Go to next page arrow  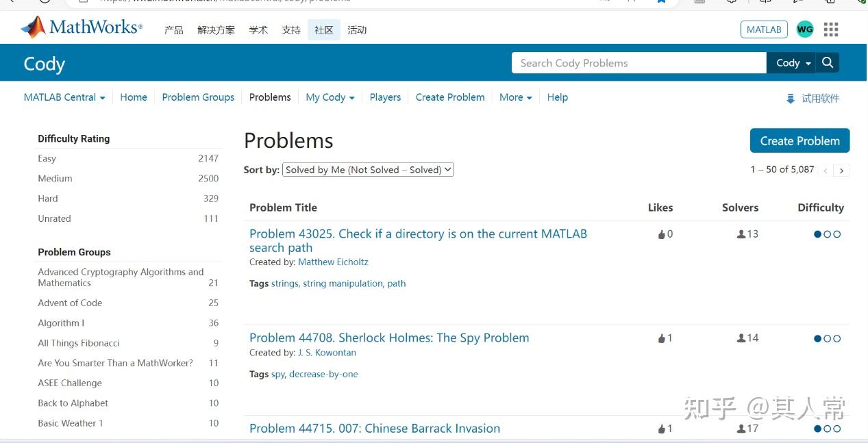pyautogui.click(x=842, y=170)
